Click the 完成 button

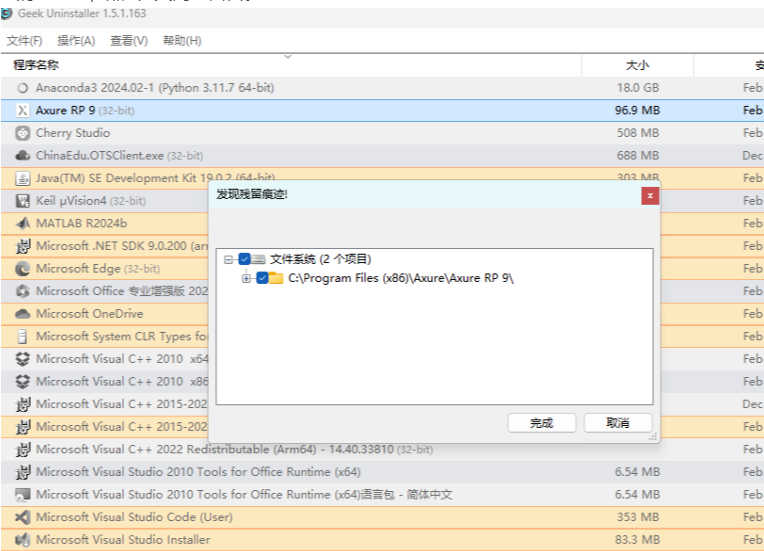[x=541, y=423]
